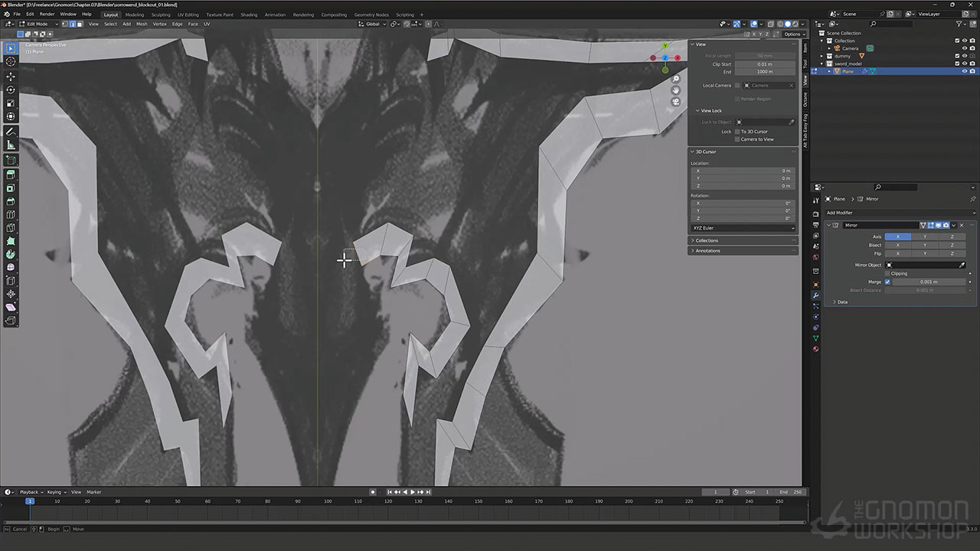Open the Object Data properties tab

coord(816,338)
